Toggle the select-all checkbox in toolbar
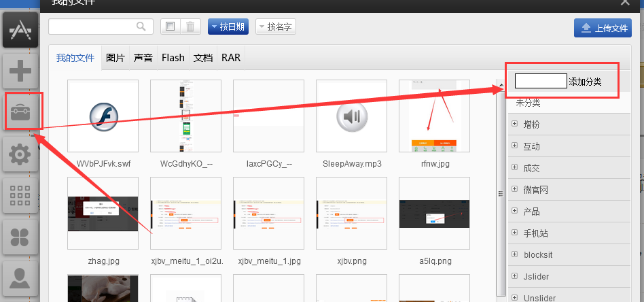 pos(171,27)
